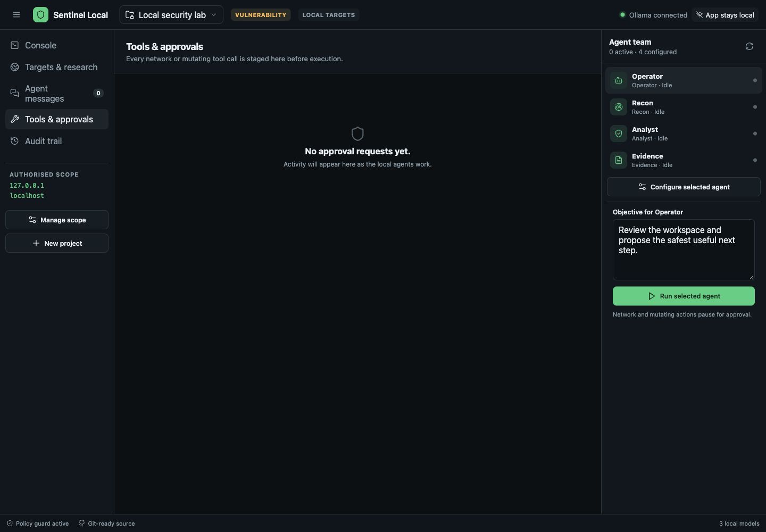Click Configure selected agent

coord(684,187)
